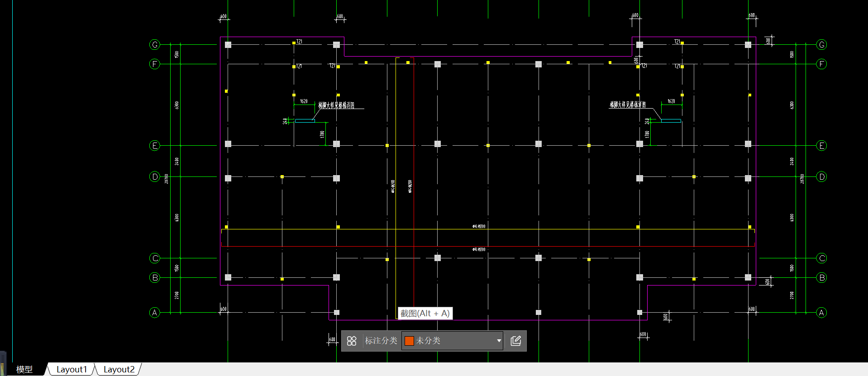Select the right axis bubble G
This screenshot has width=868, height=376.
tap(821, 44)
